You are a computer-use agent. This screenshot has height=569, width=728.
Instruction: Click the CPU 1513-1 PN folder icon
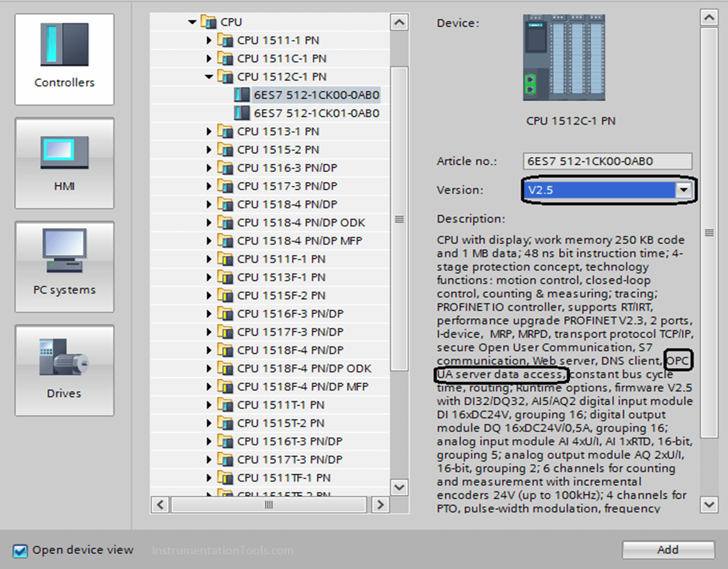225,131
